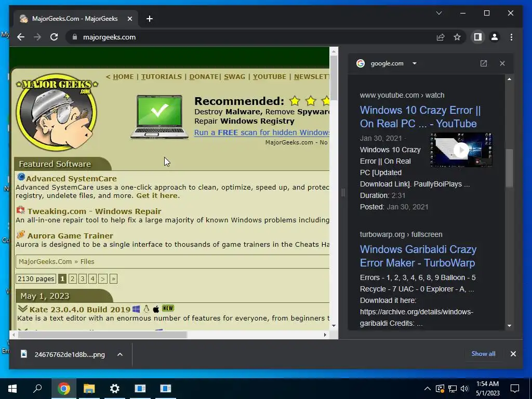
Task: Open the NEWSLETTER nav link
Action: click(x=312, y=77)
